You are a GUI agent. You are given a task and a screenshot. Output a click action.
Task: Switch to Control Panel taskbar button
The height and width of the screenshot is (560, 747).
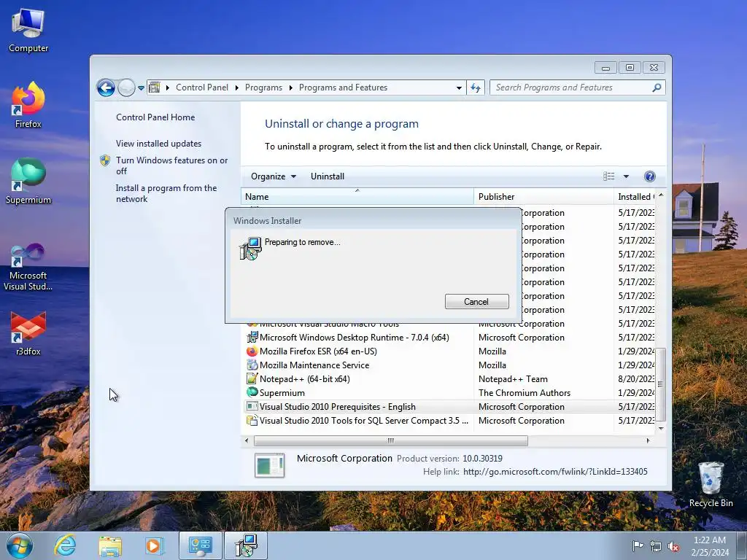(201, 545)
